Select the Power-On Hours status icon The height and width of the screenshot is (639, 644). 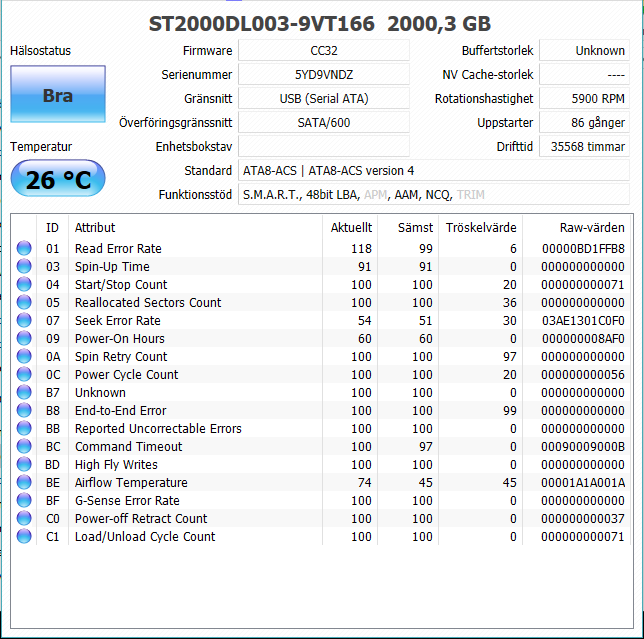(x=24, y=338)
